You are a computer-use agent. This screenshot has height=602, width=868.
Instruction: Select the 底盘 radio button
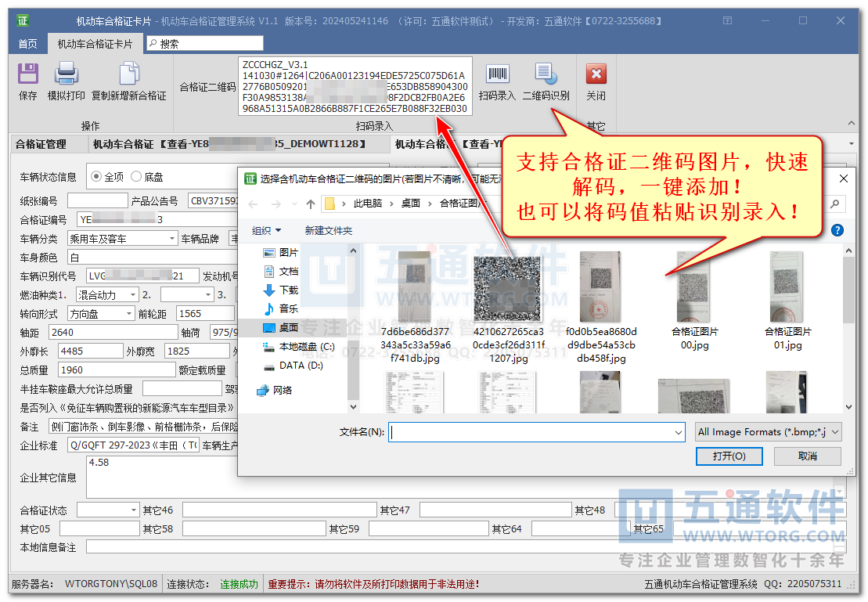tap(136, 176)
